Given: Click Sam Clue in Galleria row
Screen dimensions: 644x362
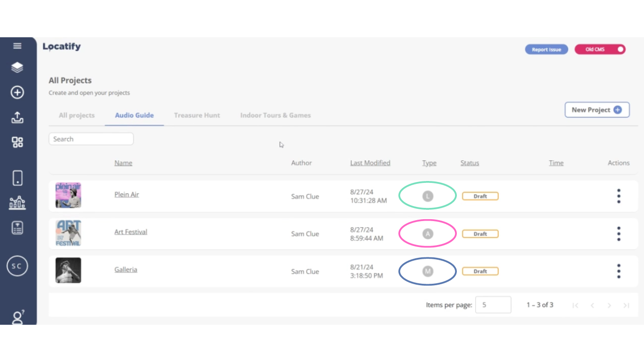Looking at the screenshot, I should [x=305, y=271].
